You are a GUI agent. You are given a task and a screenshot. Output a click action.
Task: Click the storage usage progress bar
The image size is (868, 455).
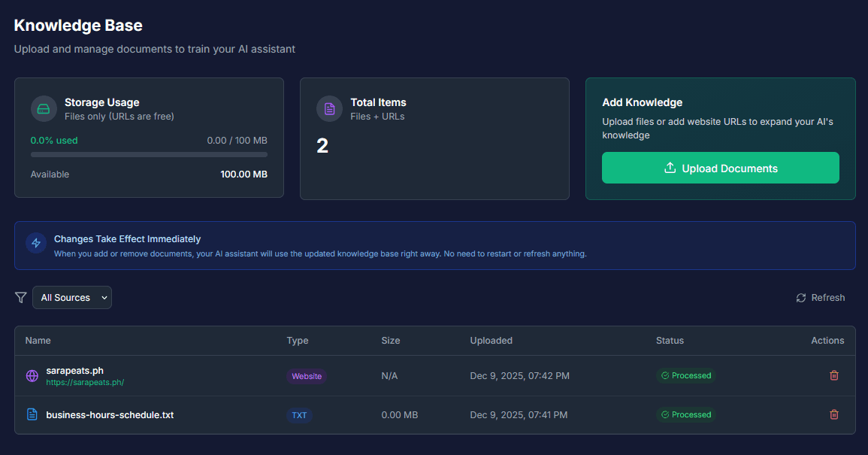click(149, 154)
